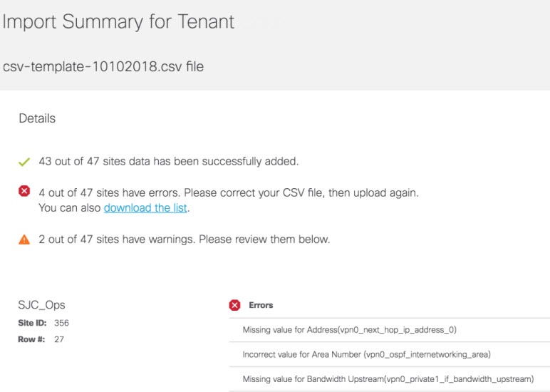Select the incorrect Area Number error row
Screen dimensions: 550x392
[x=390, y=354]
